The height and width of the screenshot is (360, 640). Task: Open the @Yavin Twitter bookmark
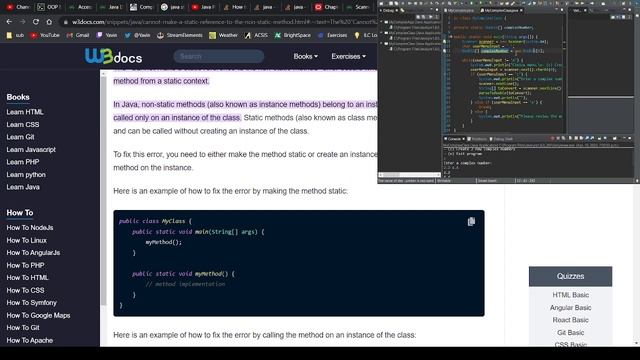138,36
